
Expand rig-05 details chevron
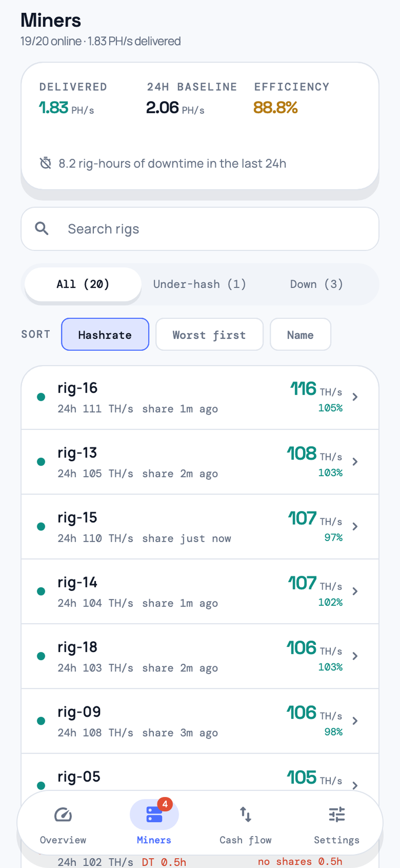tap(355, 785)
